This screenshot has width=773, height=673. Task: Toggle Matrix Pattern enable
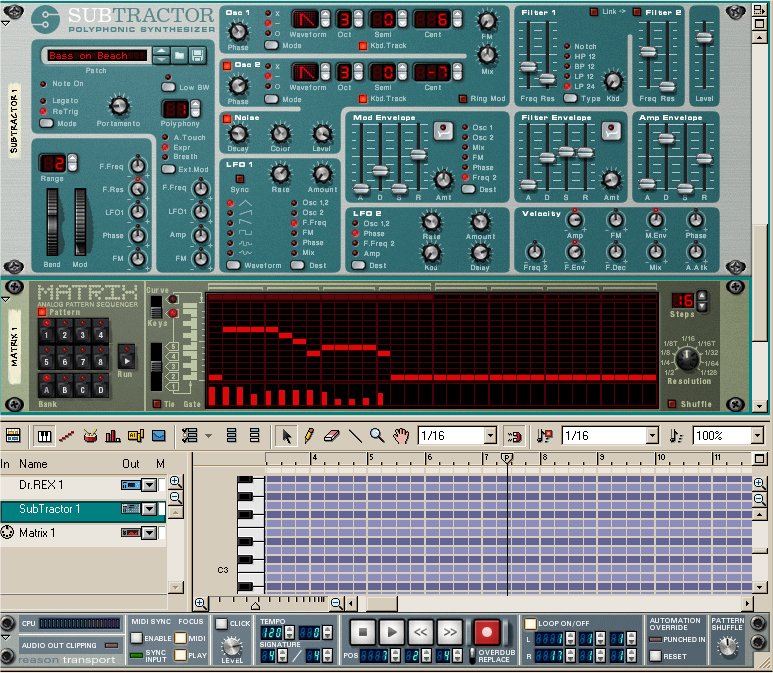coord(42,312)
